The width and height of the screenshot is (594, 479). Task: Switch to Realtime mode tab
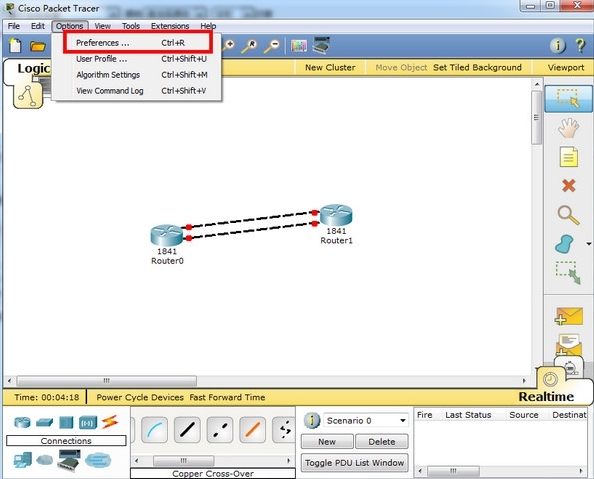coord(546,396)
